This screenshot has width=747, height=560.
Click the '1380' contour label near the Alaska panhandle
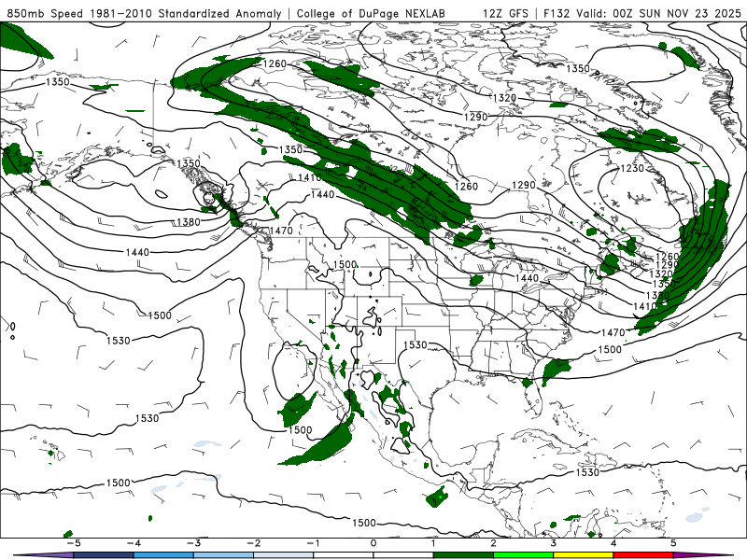click(x=189, y=222)
